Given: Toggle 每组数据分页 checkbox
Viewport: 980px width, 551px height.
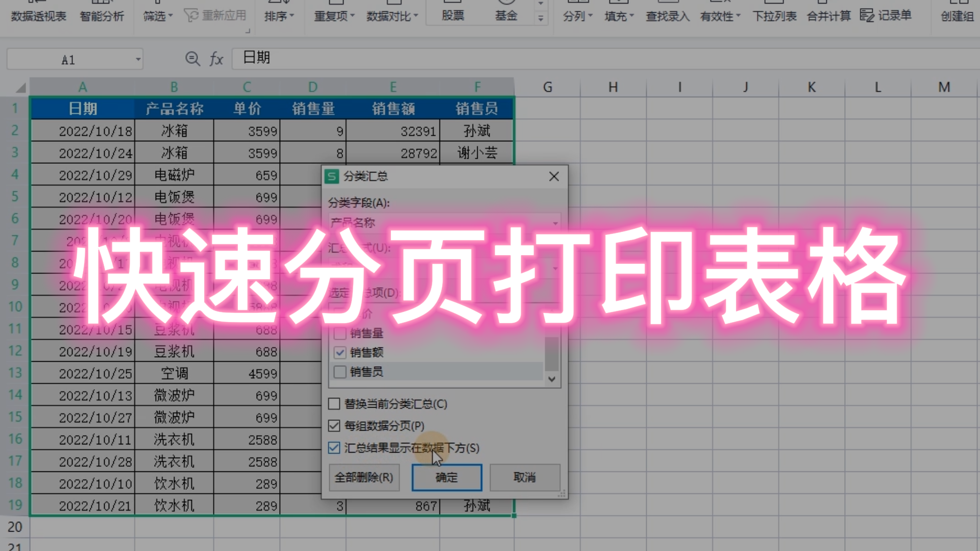Looking at the screenshot, I should click(334, 425).
